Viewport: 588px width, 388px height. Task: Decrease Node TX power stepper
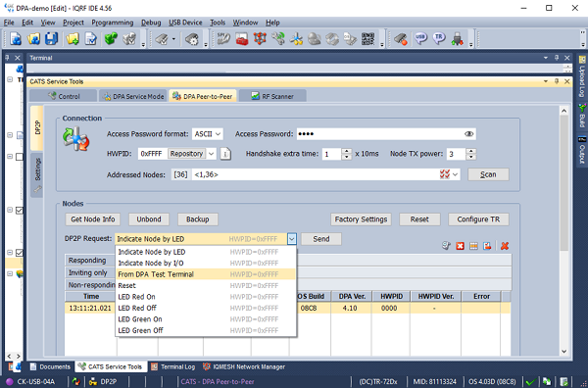471,157
